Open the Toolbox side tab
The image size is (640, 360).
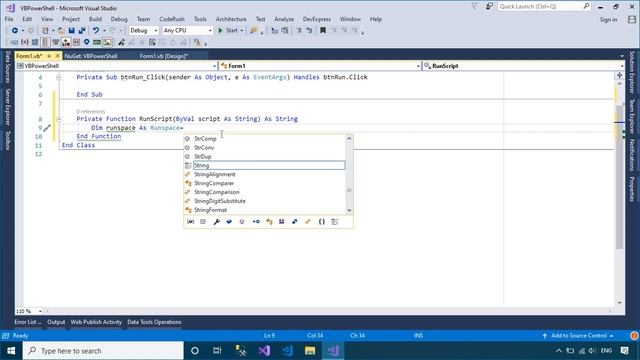[7, 140]
